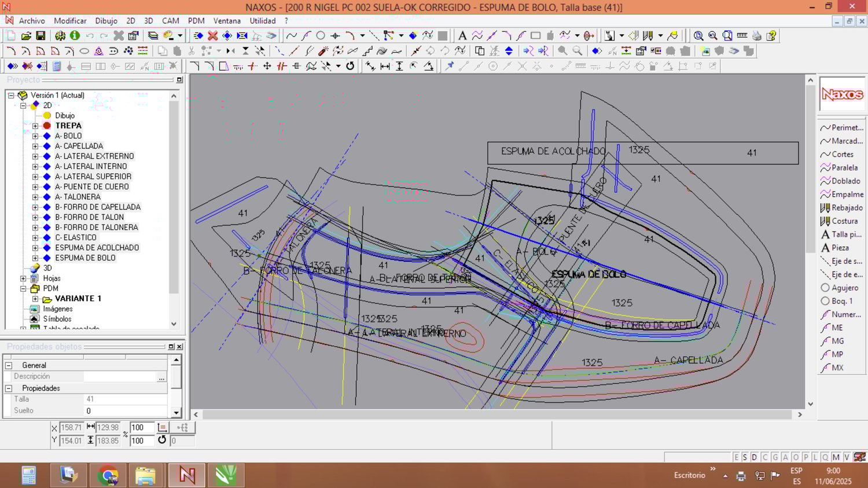868x488 pixels.
Task: Collapse the 2D tree node
Action: tap(23, 105)
